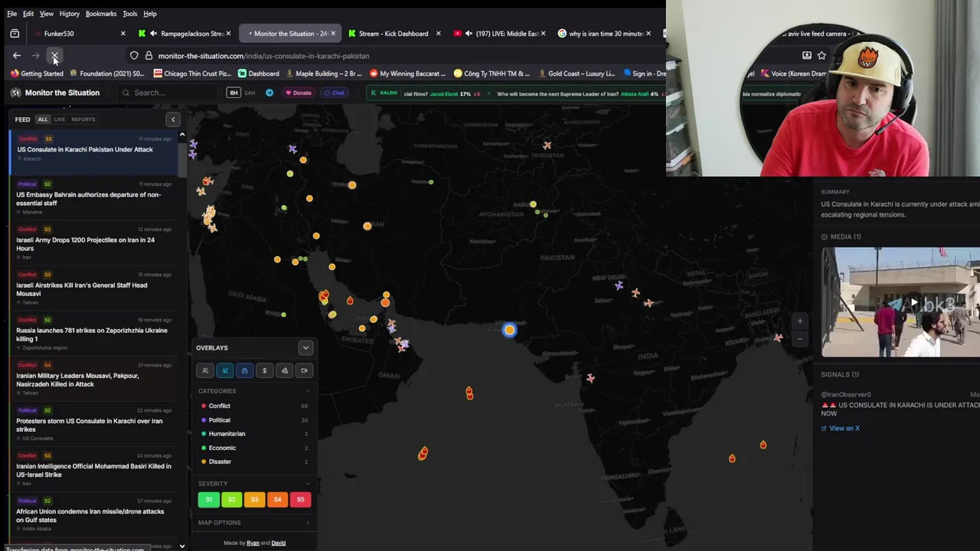Image resolution: width=980 pixels, height=551 pixels.
Task: Open the Telegram channel icon
Action: (269, 93)
